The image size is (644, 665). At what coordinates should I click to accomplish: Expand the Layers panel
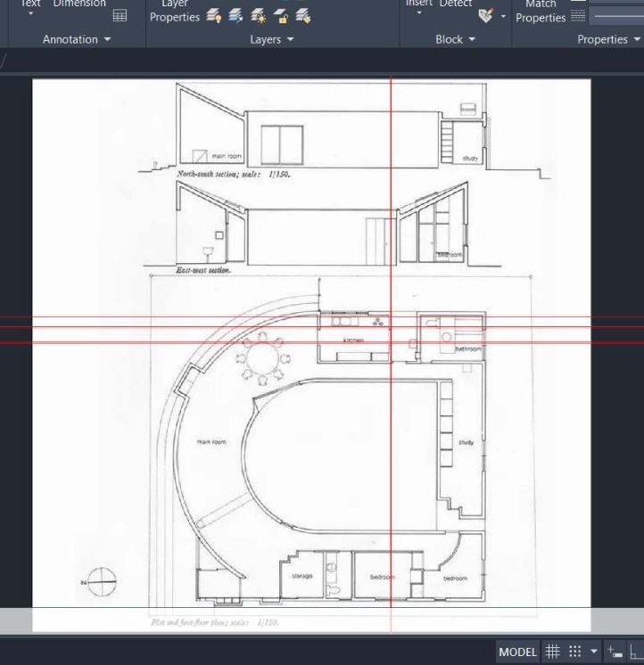[x=271, y=39]
